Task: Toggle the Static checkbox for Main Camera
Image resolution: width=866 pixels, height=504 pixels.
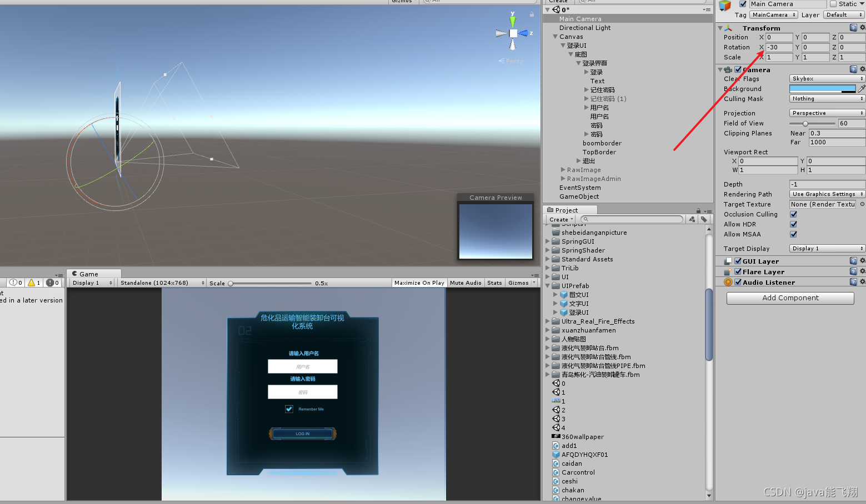Action: (x=832, y=3)
